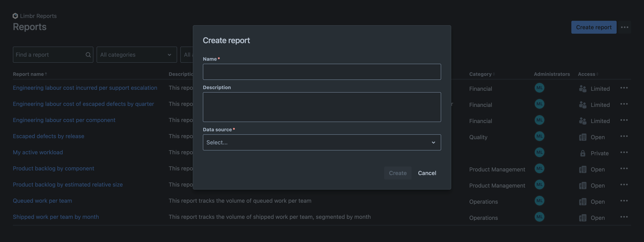Viewport: 644px width, 242px height.
Task: Click the Engineering labour cost per component report link
Action: tap(64, 120)
